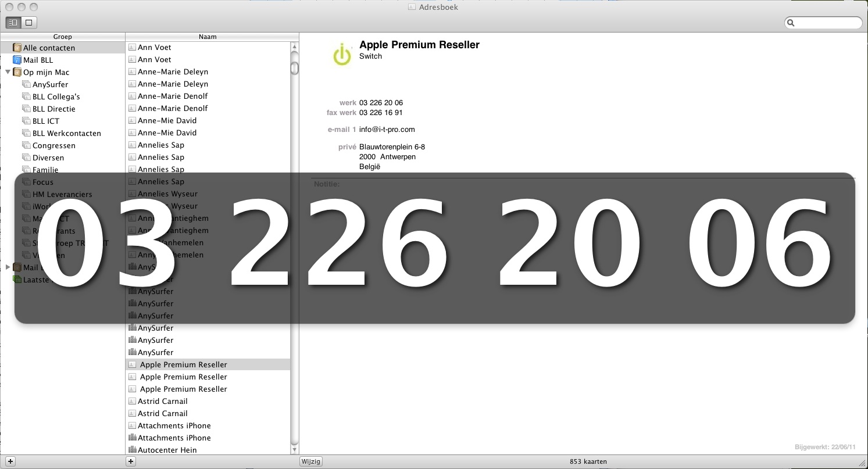Dismiss the large type phone number overlay
The width and height of the screenshot is (868, 469).
pos(434,248)
